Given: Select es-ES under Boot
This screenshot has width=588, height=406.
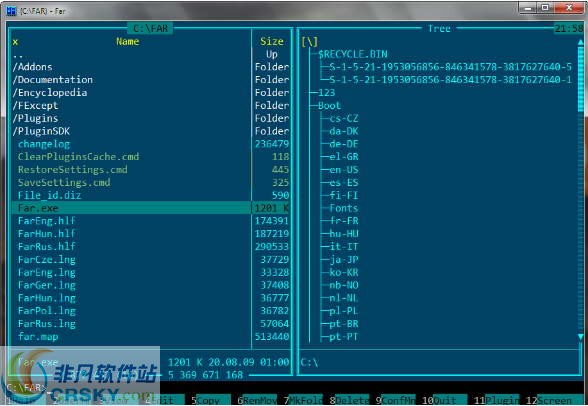Looking at the screenshot, I should (x=344, y=183).
